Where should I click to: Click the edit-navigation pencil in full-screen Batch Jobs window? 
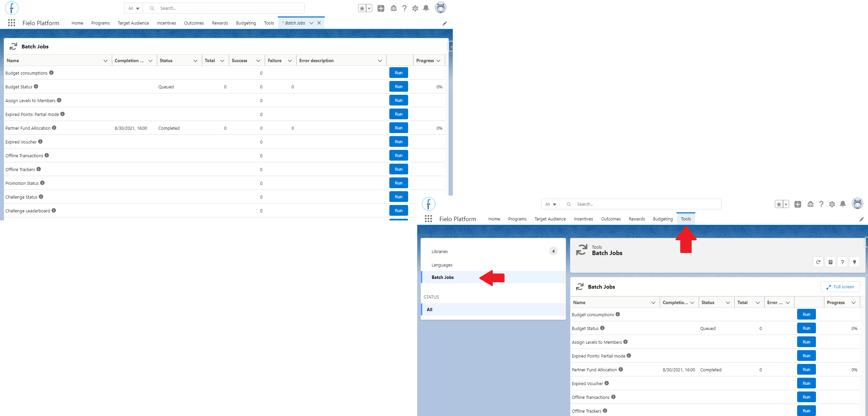[x=445, y=23]
